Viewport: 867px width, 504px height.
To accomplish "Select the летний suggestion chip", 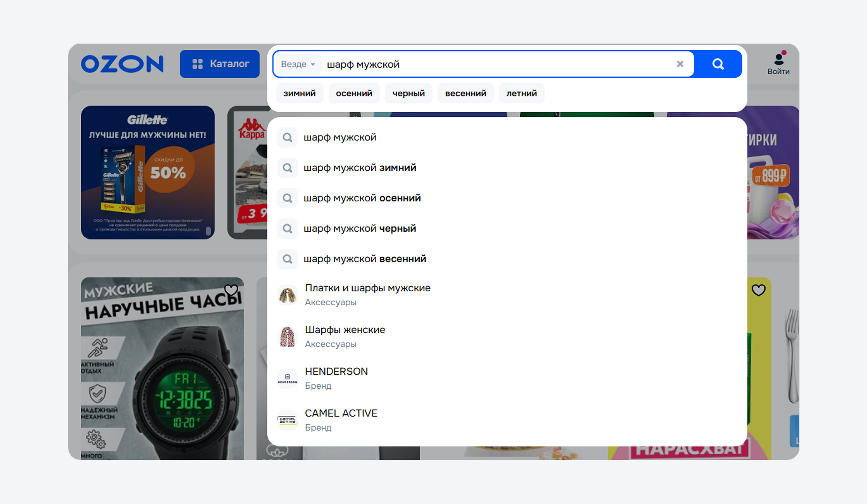I will (522, 93).
